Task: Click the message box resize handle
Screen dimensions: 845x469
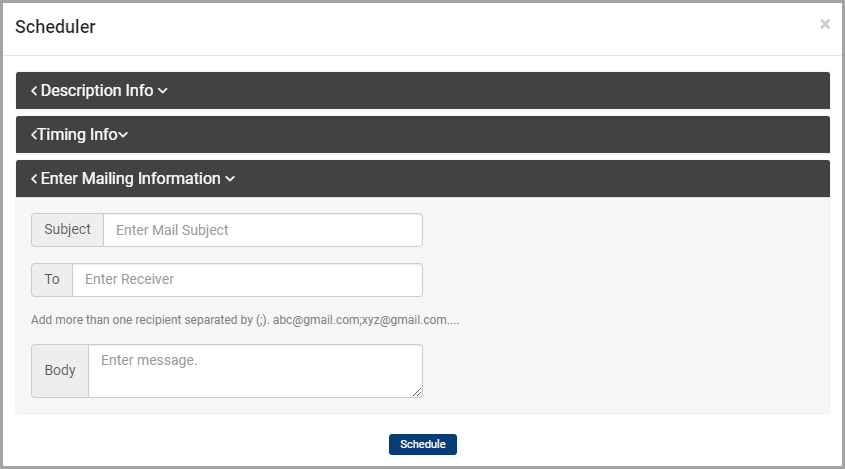Action: pyautogui.click(x=417, y=392)
